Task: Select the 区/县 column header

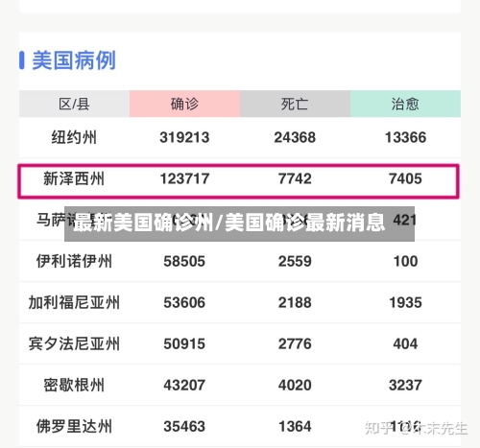Action: (74, 104)
